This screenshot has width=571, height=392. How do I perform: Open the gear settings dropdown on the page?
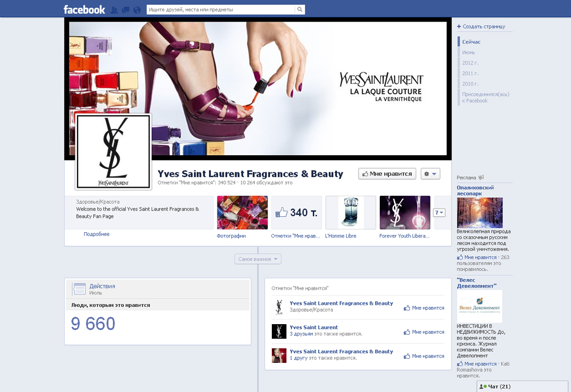[431, 173]
